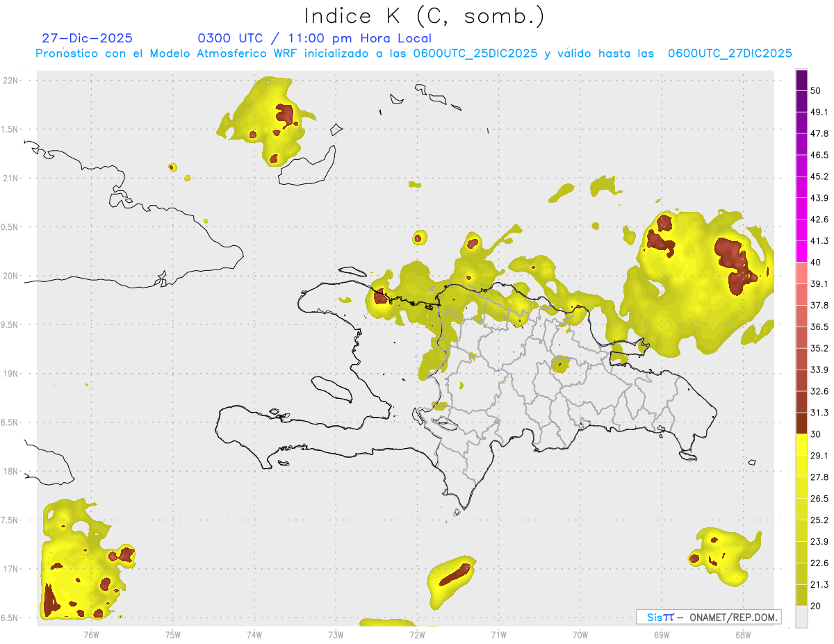Click the colorbar label "32.6"
This screenshot has height=644, width=834.
tap(819, 391)
